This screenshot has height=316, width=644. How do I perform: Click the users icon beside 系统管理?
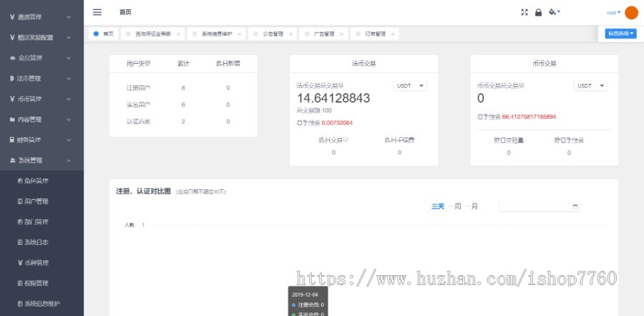pyautogui.click(x=13, y=161)
